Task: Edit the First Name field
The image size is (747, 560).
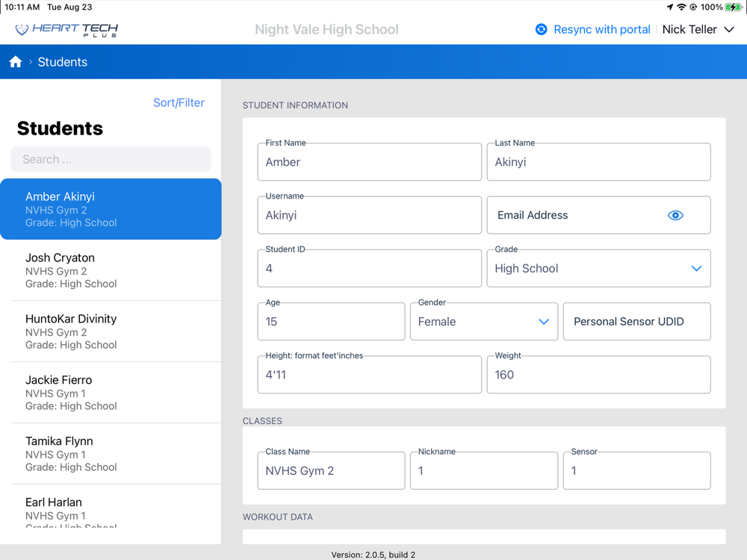Action: click(369, 162)
